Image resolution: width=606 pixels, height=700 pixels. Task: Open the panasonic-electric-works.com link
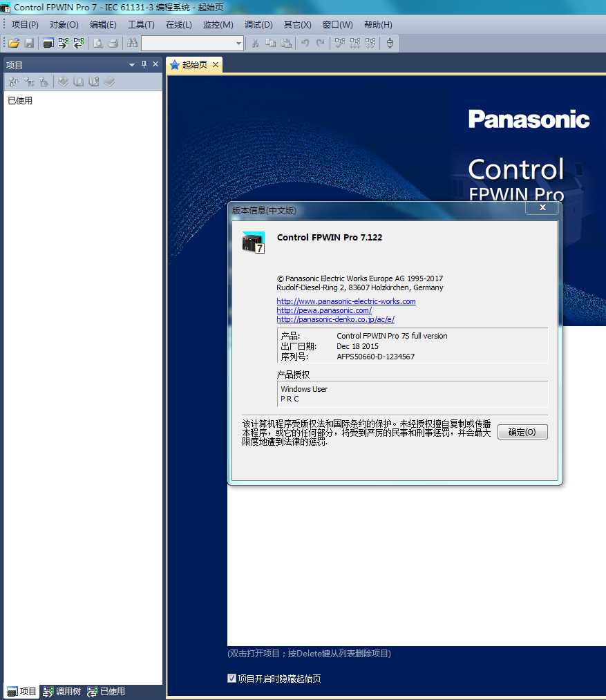coord(346,301)
